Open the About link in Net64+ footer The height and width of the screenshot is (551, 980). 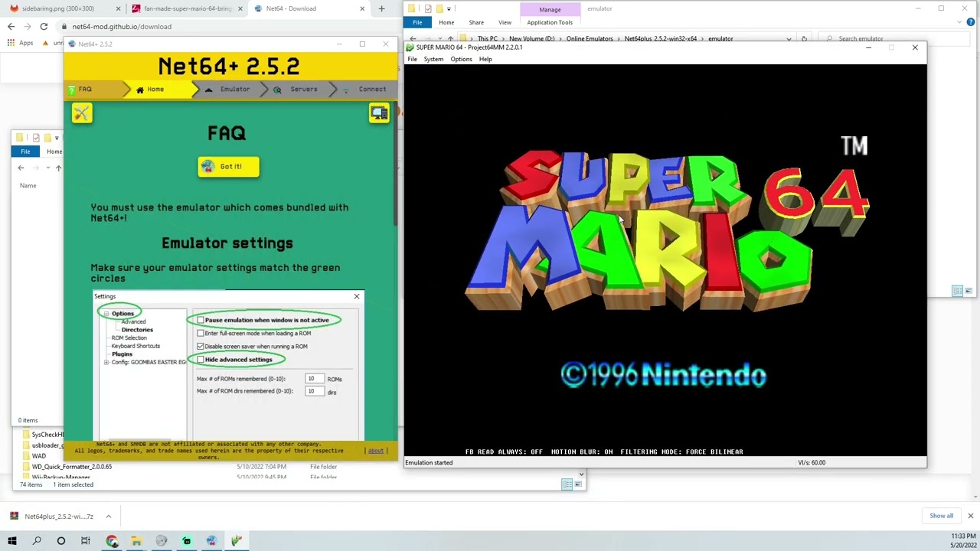click(x=375, y=451)
